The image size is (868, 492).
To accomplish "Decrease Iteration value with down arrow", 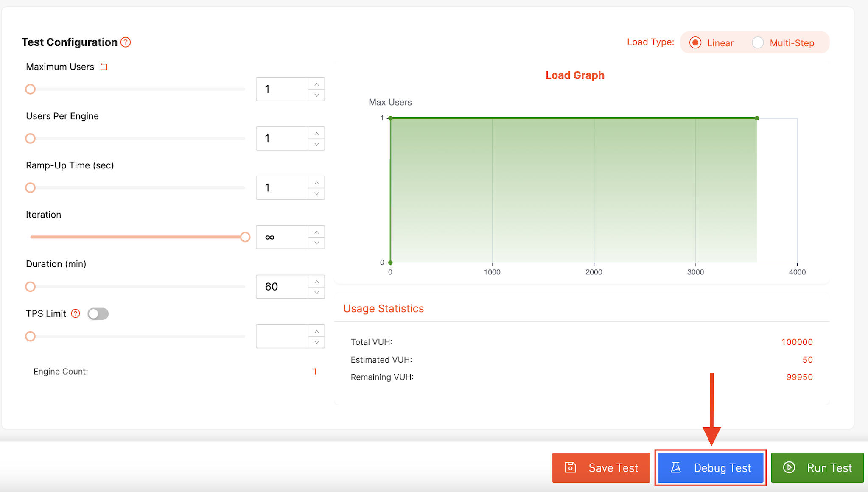I will tap(316, 243).
